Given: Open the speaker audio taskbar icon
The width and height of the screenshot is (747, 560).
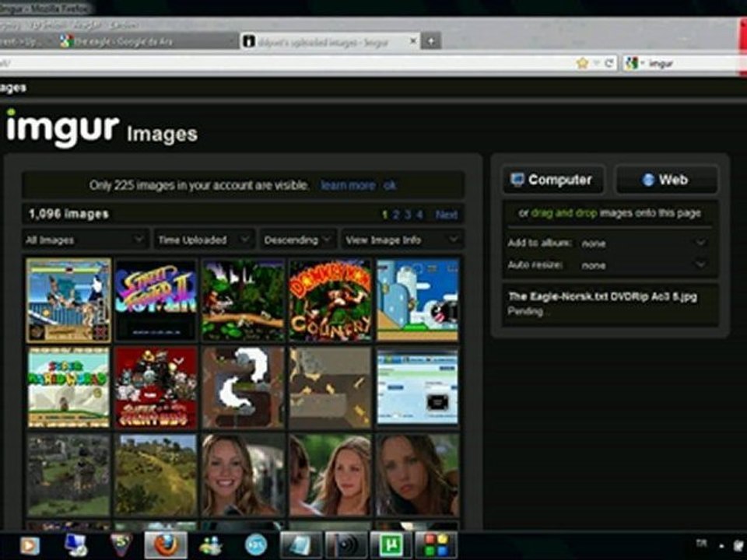Looking at the screenshot, I should (345, 545).
